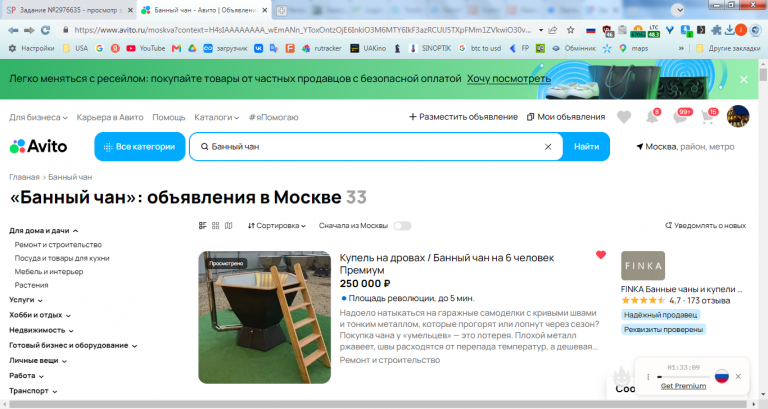The width and height of the screenshot is (768, 409).
Task: Open the browser extensions puzzle icon
Action: pos(716,30)
